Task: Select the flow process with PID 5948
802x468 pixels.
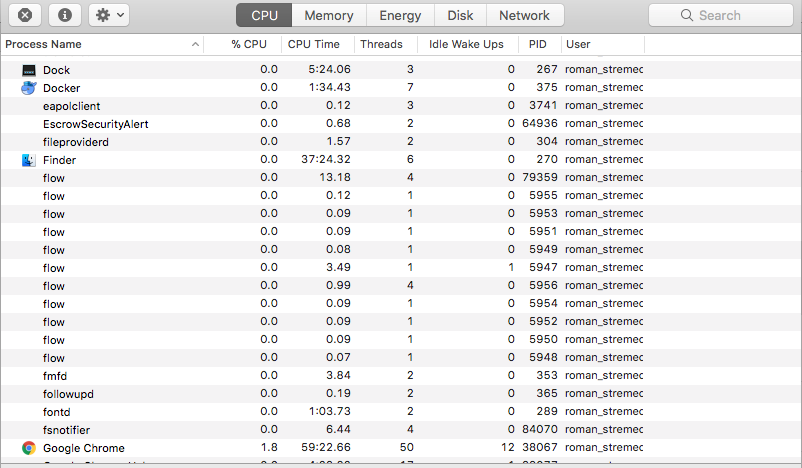Action: (54, 358)
